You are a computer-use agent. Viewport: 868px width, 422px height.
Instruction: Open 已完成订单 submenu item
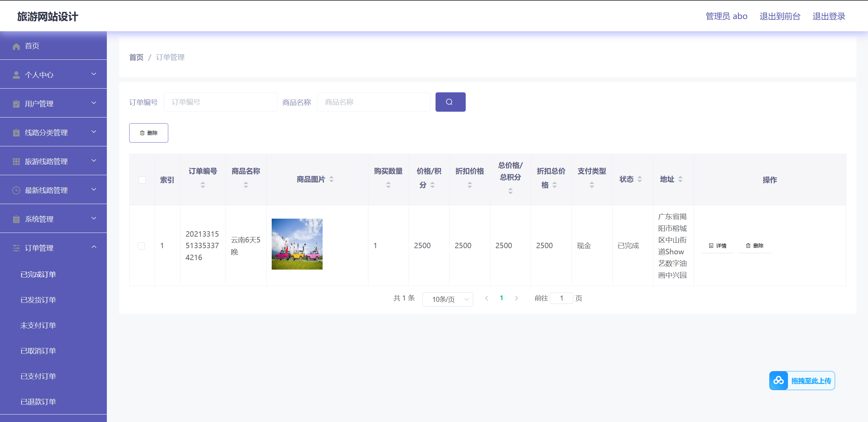click(38, 274)
